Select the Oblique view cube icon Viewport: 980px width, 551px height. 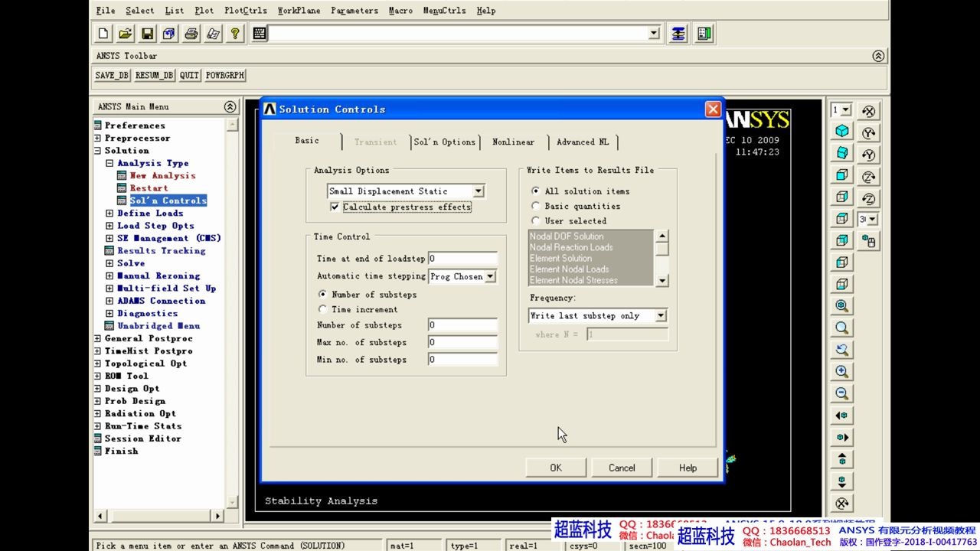coord(842,153)
